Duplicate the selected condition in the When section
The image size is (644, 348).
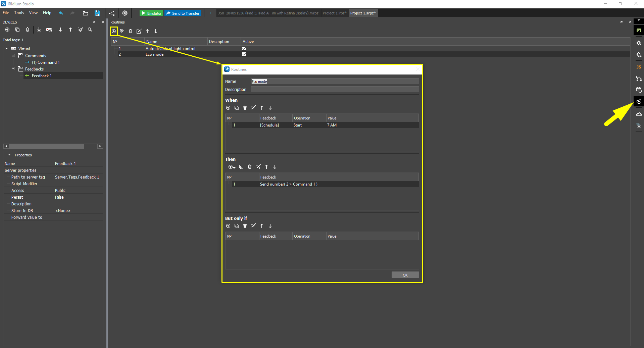[236, 108]
